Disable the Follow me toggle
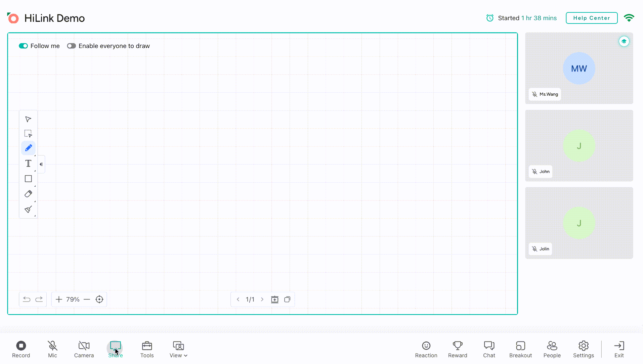 pos(23,46)
